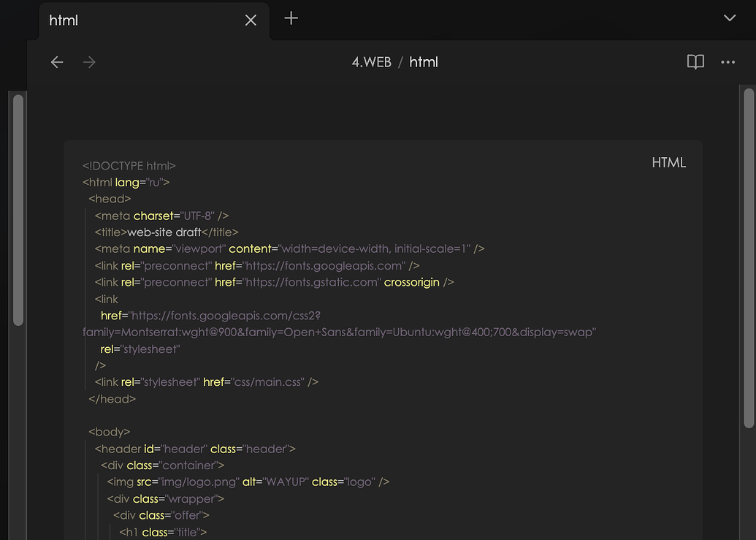Expand the tab list via the top-right chevron

click(728, 18)
